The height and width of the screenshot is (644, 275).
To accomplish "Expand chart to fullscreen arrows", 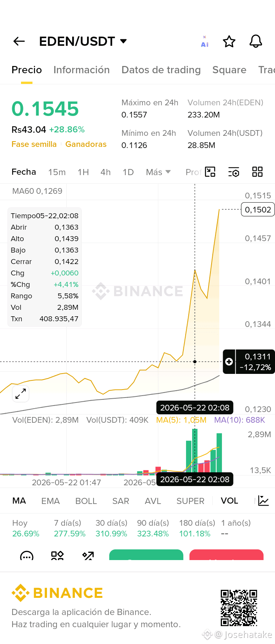I will click(21, 393).
